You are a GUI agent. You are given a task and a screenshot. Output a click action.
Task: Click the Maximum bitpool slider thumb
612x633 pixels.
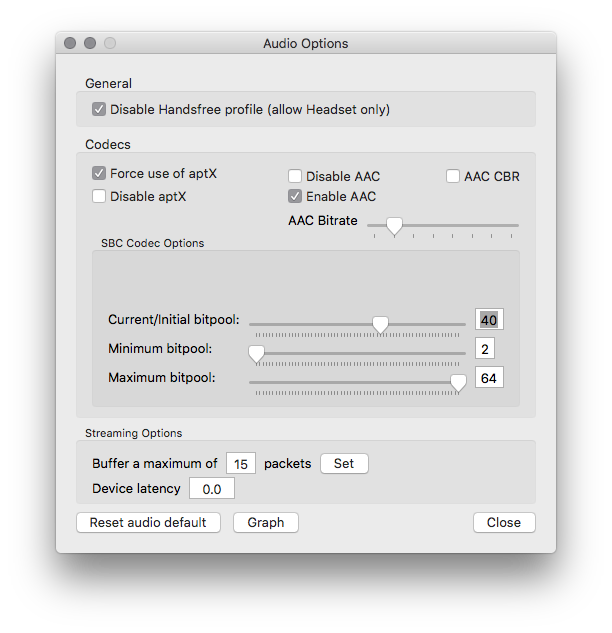tap(458, 383)
